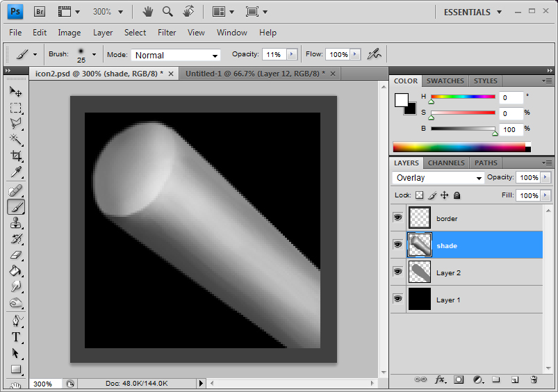558x392 pixels.
Task: Select the Rectangle shape tool
Action: click(16, 369)
